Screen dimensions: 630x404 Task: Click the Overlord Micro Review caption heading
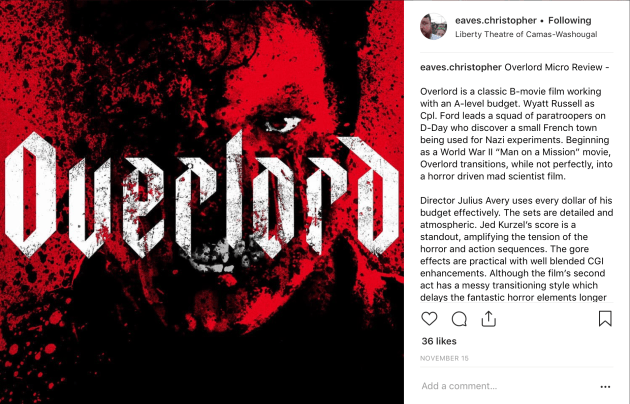pyautogui.click(x=556, y=67)
